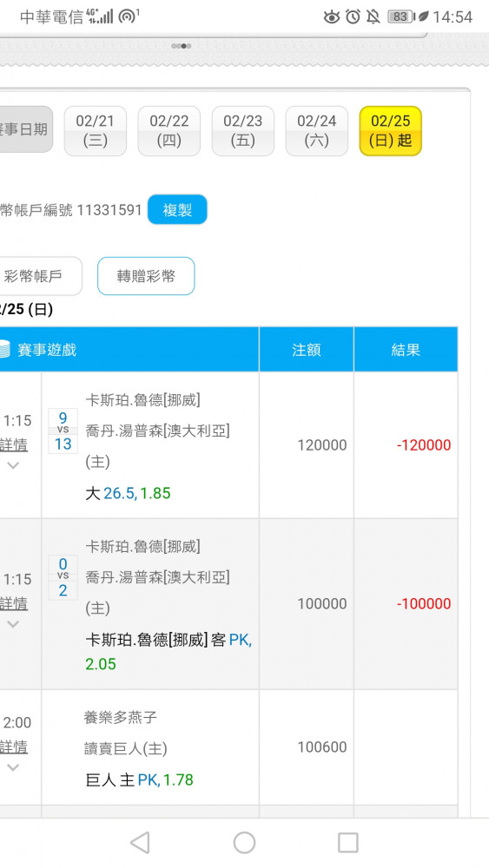Tap the 結果 column header
489x868 pixels.
tap(406, 349)
